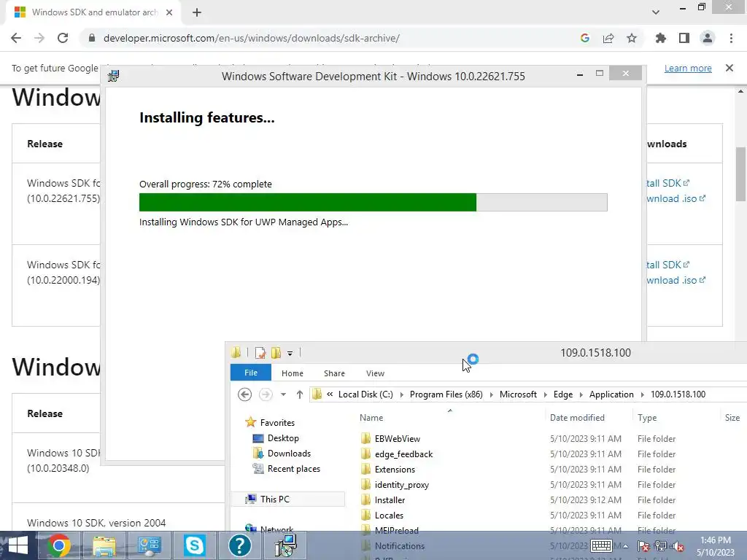
Task: Open Explorer recent locations dropdown
Action: (284, 394)
